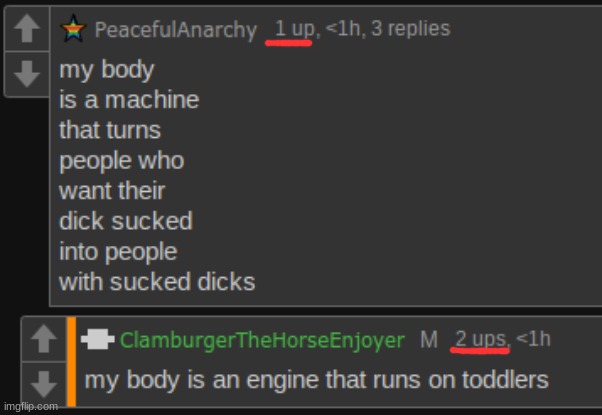Click the "that turns" comment line

110,130
